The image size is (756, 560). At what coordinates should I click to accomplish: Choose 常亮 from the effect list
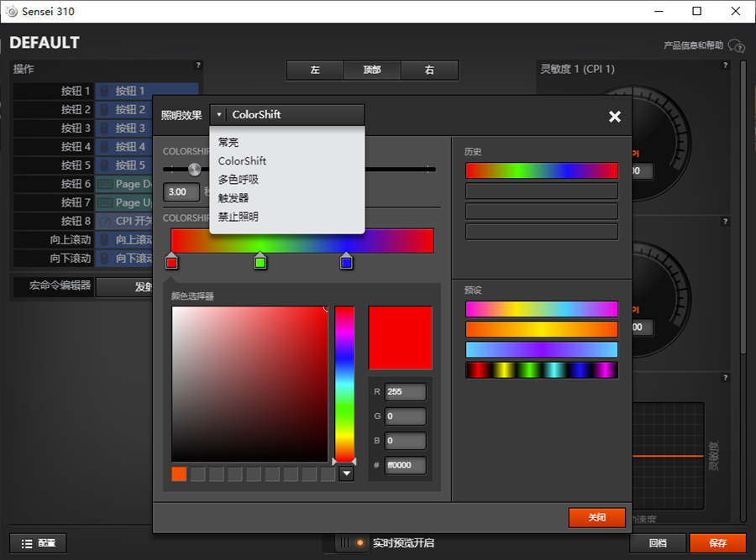(x=228, y=143)
